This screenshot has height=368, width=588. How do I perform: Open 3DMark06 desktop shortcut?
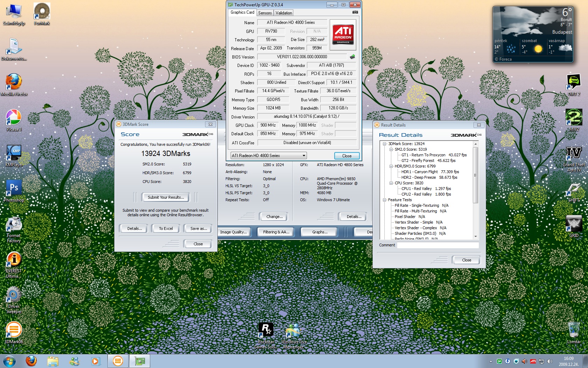click(14, 332)
